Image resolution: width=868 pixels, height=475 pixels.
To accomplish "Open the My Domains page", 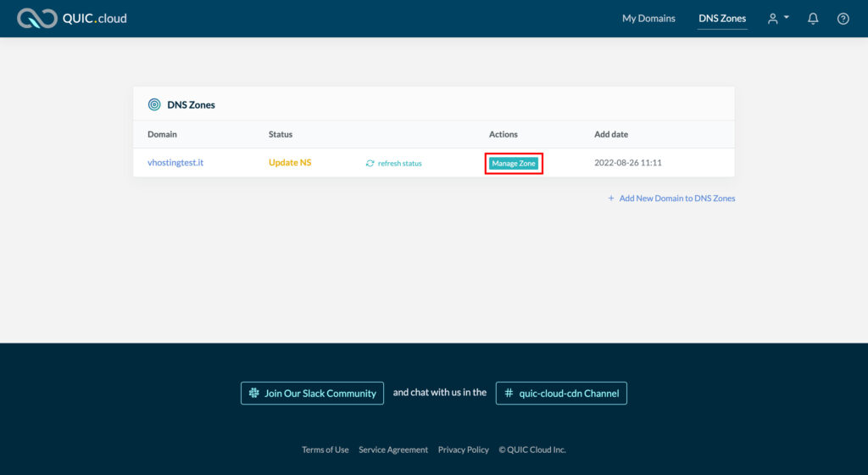I will [648, 19].
